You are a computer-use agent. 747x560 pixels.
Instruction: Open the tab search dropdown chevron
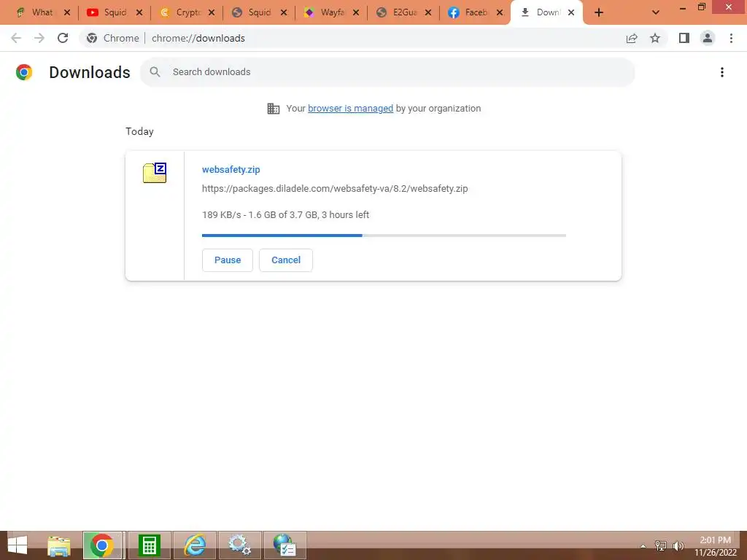(x=656, y=12)
